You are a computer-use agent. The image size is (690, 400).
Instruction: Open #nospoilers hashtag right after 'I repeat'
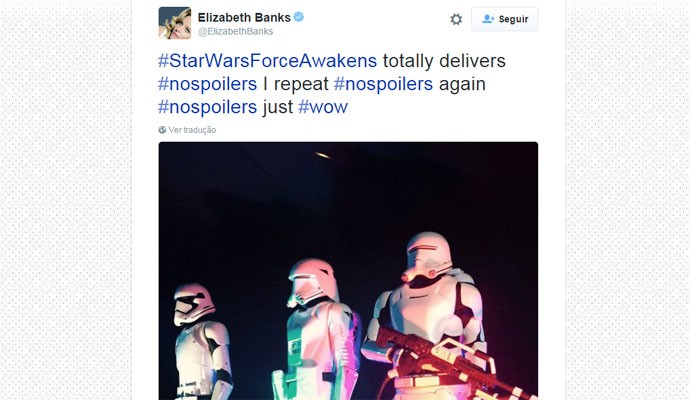pos(383,84)
